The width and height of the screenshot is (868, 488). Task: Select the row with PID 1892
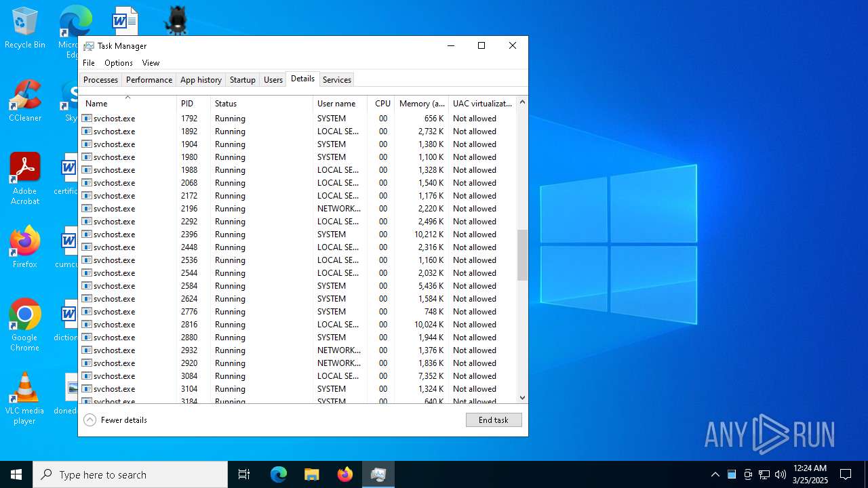(298, 131)
